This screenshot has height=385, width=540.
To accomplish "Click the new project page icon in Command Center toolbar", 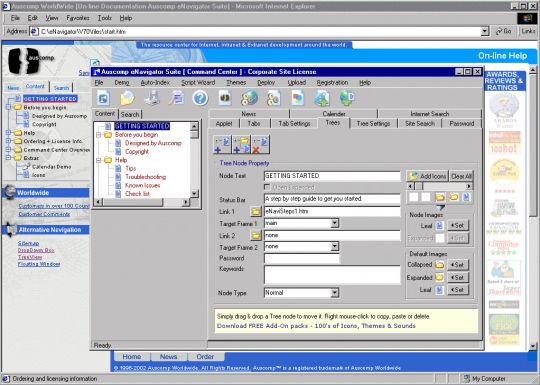I will (103, 98).
